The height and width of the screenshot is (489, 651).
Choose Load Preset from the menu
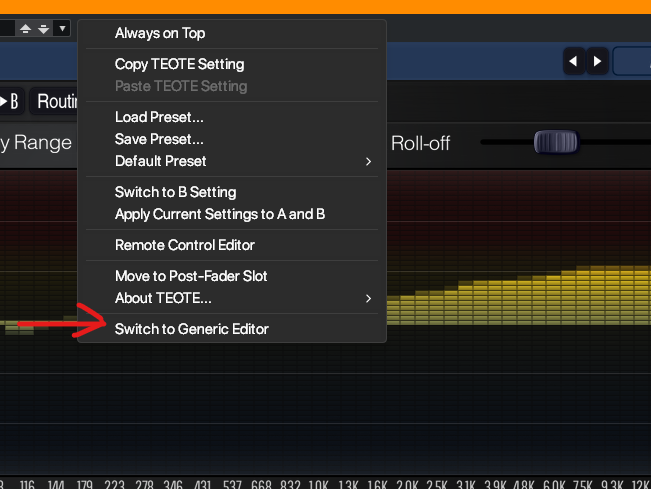159,117
